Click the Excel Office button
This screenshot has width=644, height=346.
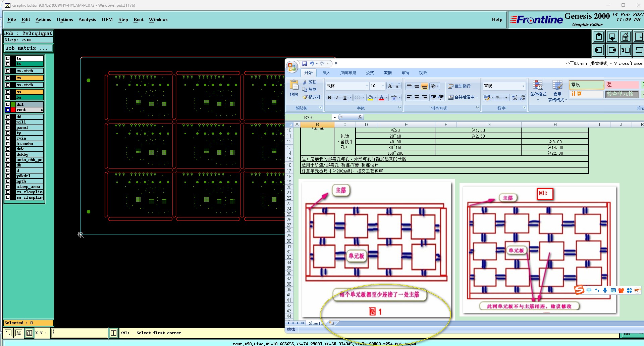[292, 67]
